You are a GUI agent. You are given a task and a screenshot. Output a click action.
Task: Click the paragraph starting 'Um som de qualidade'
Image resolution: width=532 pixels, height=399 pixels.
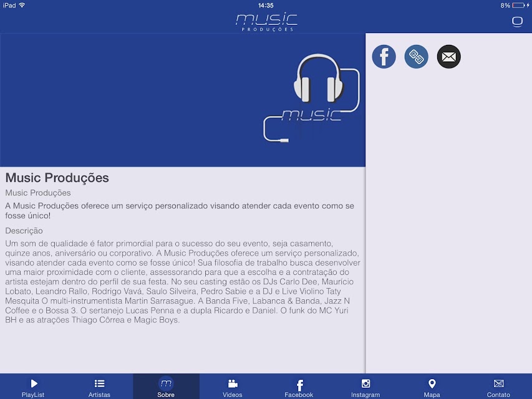point(183,282)
